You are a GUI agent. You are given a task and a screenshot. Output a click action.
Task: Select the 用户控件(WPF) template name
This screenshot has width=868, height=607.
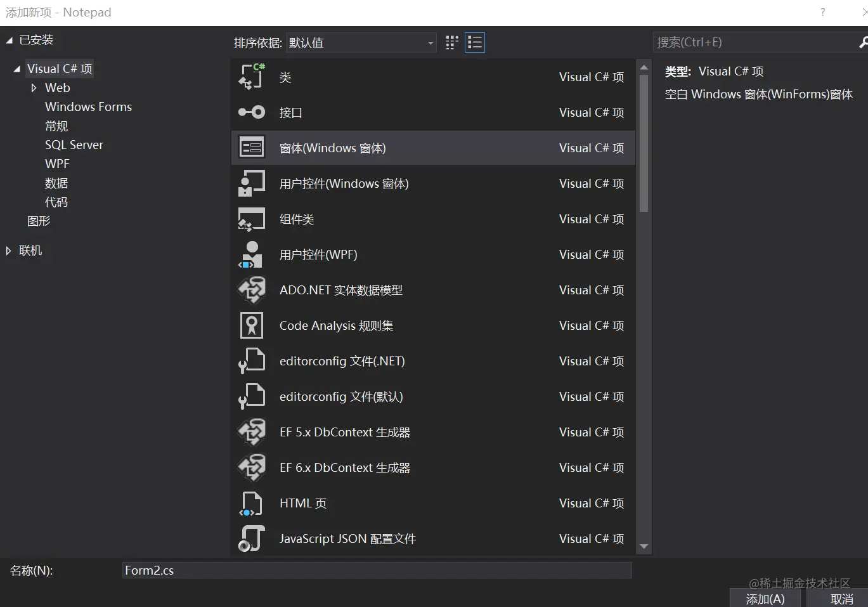[x=318, y=255]
